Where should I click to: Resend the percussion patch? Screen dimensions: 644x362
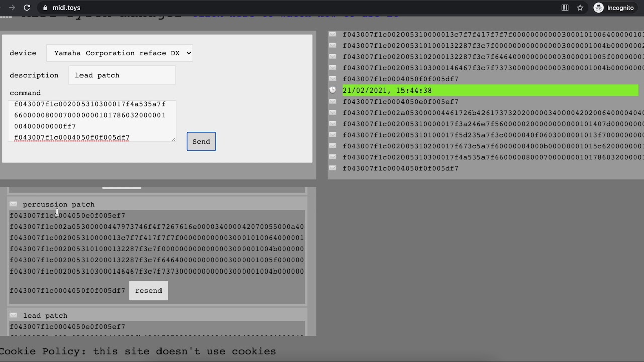148,290
